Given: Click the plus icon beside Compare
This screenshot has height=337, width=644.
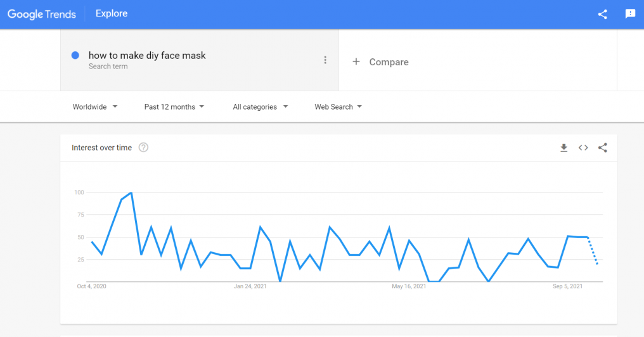Looking at the screenshot, I should click(356, 61).
